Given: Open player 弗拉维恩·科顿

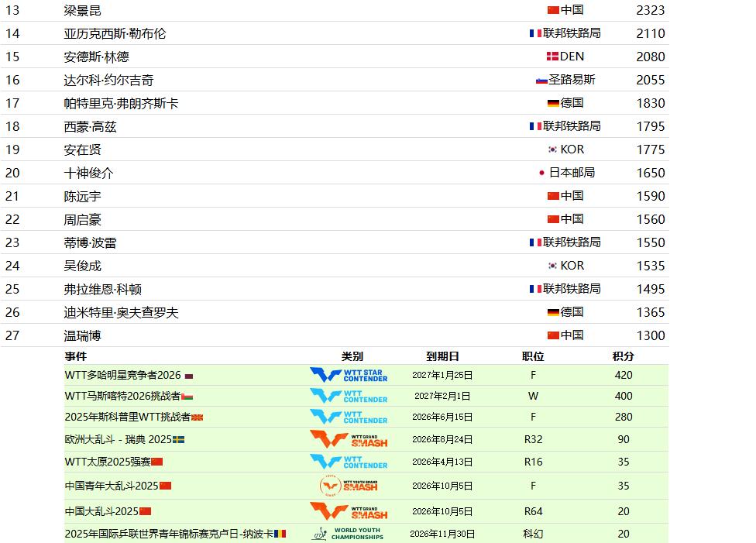Looking at the screenshot, I should tap(103, 290).
